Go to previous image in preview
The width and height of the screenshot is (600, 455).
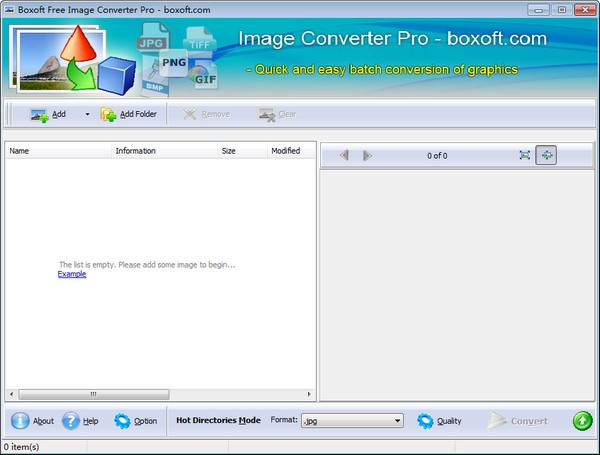(345, 155)
